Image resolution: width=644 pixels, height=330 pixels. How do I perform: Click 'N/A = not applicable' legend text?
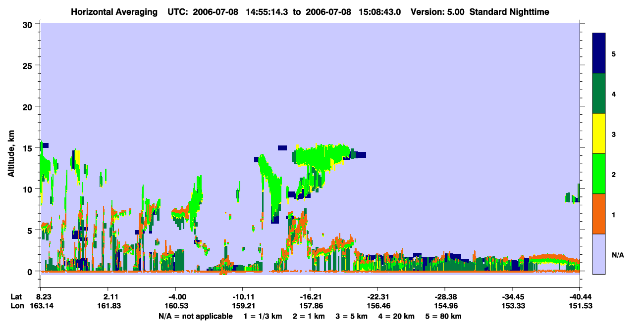(195, 316)
